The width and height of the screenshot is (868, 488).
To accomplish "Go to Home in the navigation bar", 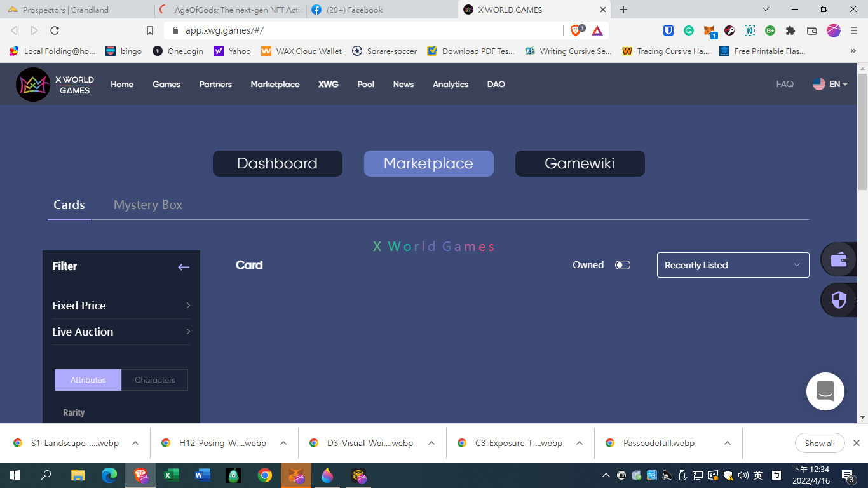I will [122, 84].
